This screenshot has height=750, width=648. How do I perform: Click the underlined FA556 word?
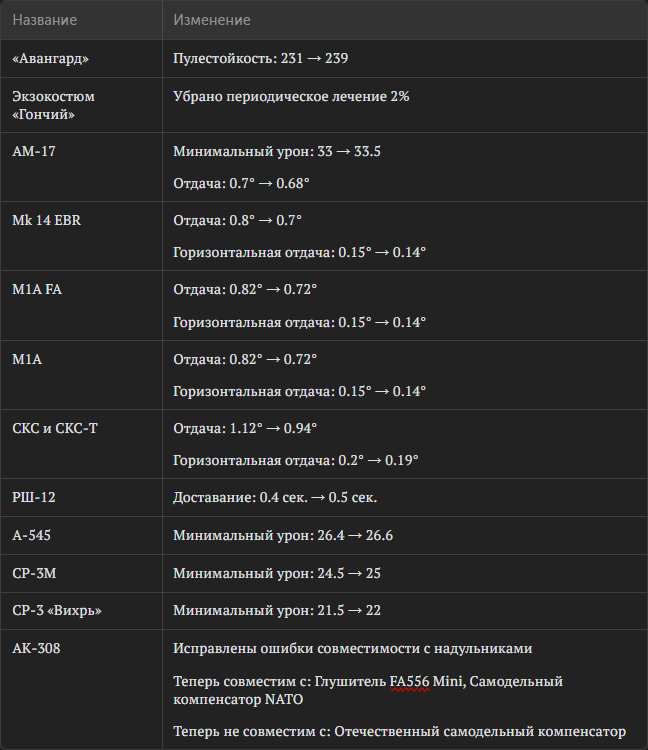(x=410, y=681)
